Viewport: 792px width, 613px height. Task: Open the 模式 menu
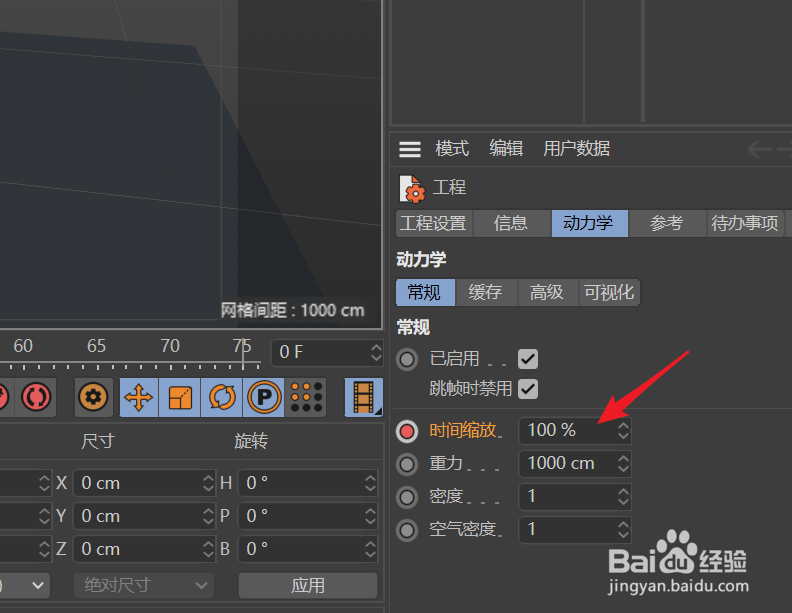click(452, 149)
